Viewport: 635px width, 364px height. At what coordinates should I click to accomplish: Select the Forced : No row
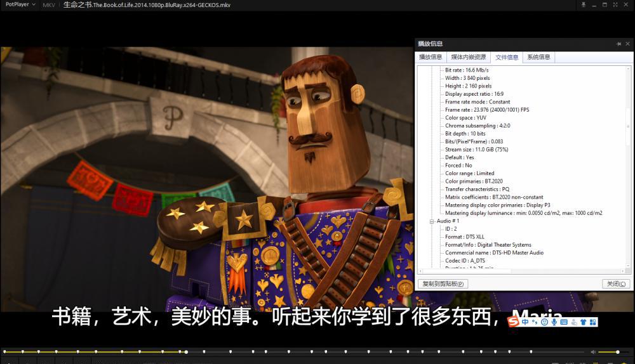pos(459,166)
